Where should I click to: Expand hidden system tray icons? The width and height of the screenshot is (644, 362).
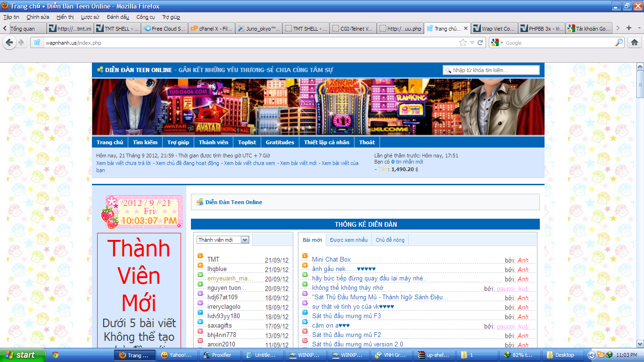[x=592, y=355]
